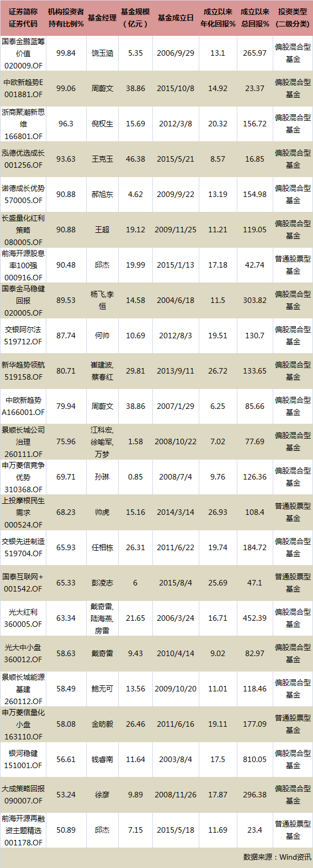Click manager name 王克玉
Viewport: 313px width, 868px height.
(102, 159)
